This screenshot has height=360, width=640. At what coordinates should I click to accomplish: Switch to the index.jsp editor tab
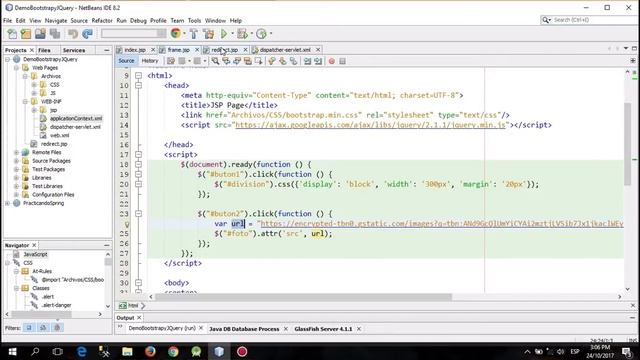(x=135, y=50)
